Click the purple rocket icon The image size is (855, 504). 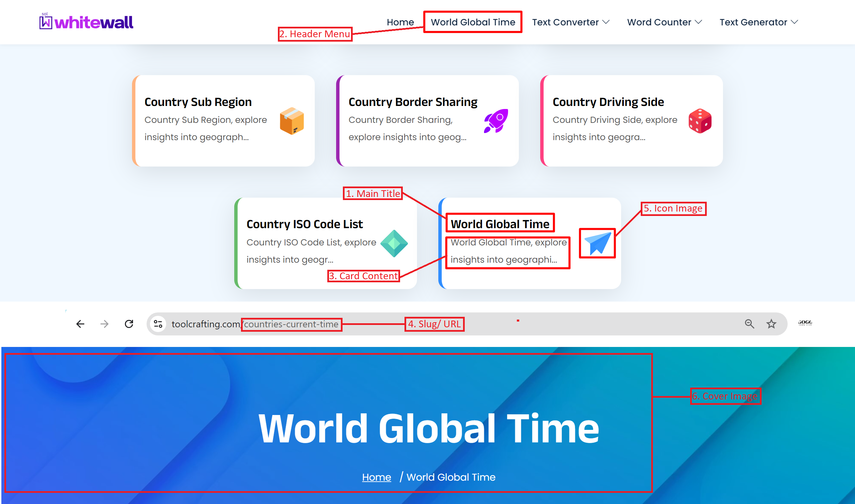496,121
